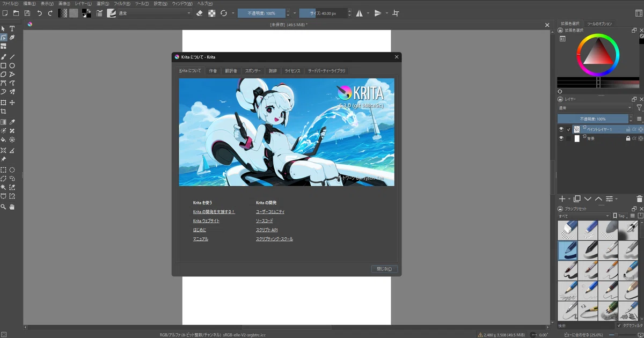Open the brush editor settings icon
The width and height of the screenshot is (644, 338).
(x=99, y=13)
